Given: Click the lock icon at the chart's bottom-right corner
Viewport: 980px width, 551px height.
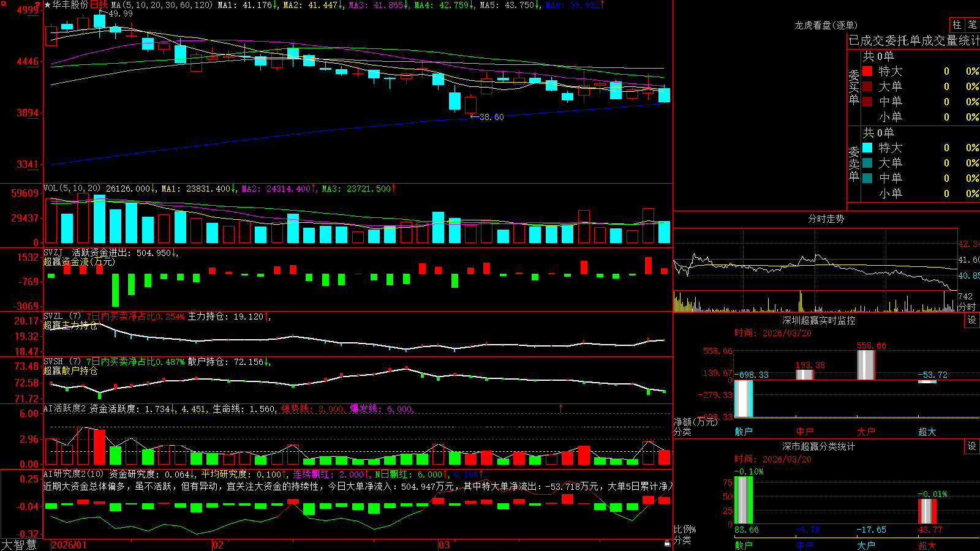Looking at the screenshot, I should pos(668,544).
